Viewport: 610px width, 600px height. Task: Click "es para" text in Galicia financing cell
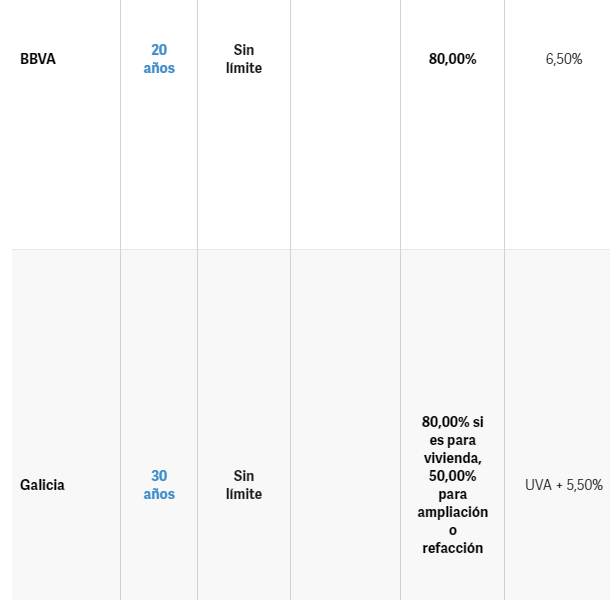pyautogui.click(x=452, y=440)
